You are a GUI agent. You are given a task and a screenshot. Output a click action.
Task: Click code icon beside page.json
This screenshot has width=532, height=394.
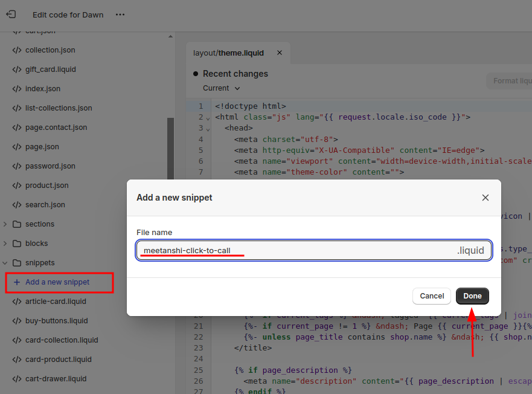[x=17, y=147]
